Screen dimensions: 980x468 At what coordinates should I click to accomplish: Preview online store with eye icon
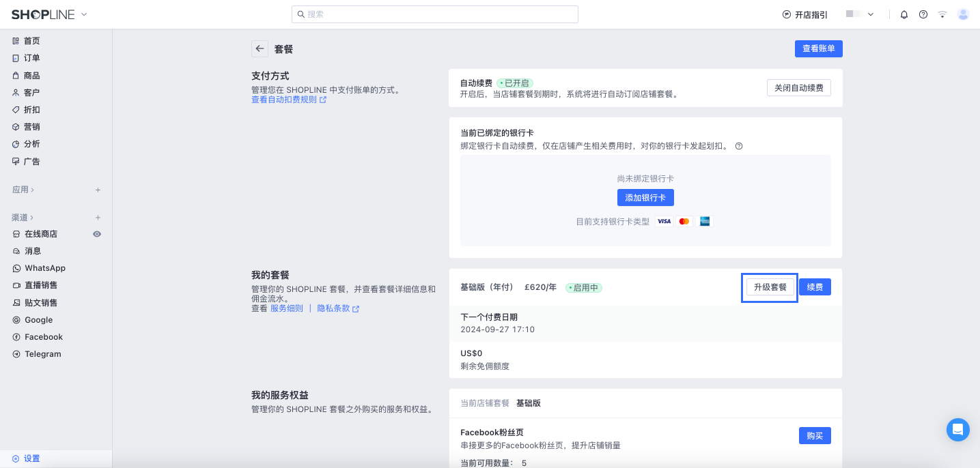pos(97,234)
